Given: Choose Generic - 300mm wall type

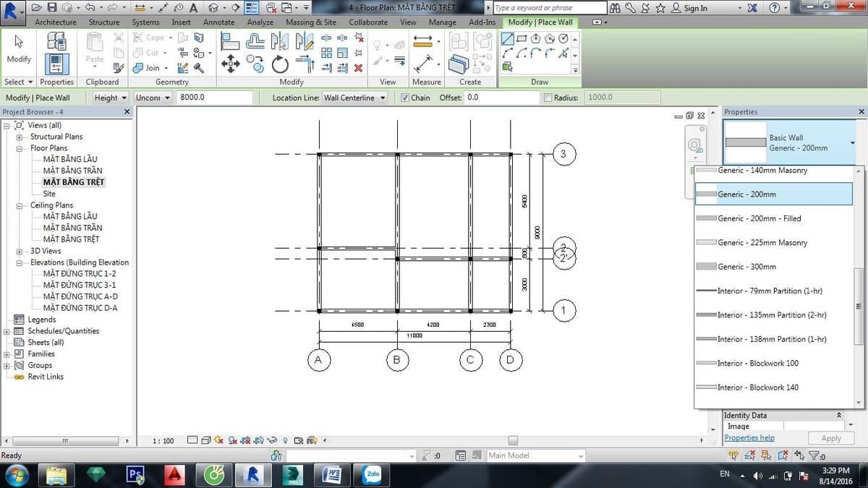Looking at the screenshot, I should [774, 267].
